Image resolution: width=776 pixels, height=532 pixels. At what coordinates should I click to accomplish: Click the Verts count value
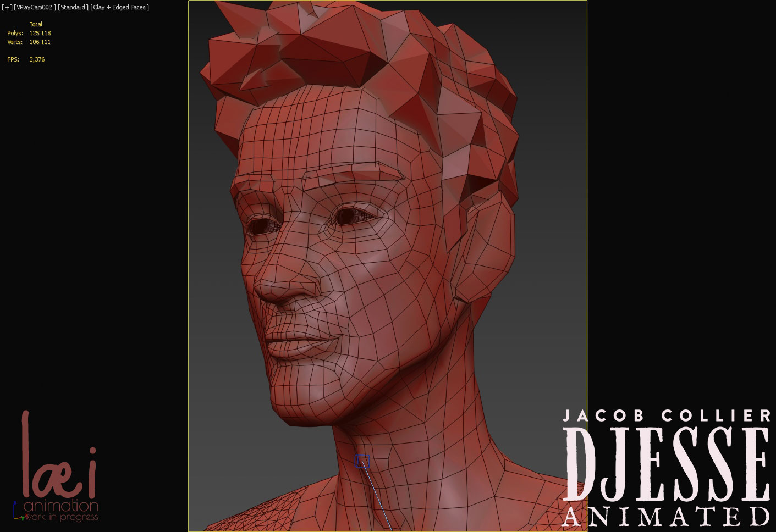point(40,42)
